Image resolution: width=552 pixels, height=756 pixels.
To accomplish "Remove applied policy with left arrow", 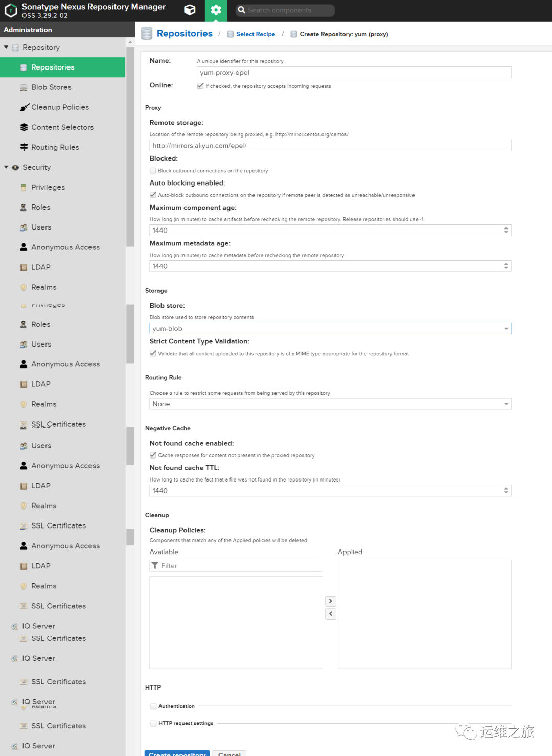I will pyautogui.click(x=331, y=614).
